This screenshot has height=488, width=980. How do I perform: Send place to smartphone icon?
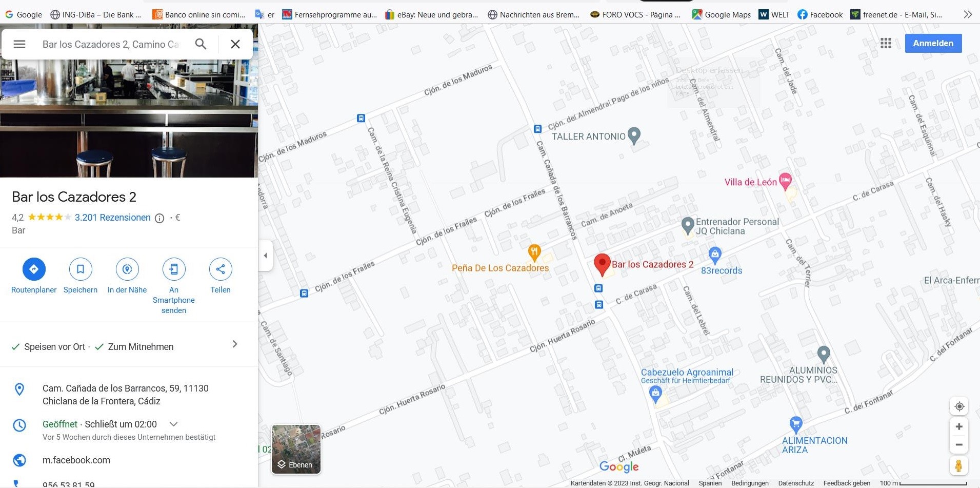(x=174, y=269)
